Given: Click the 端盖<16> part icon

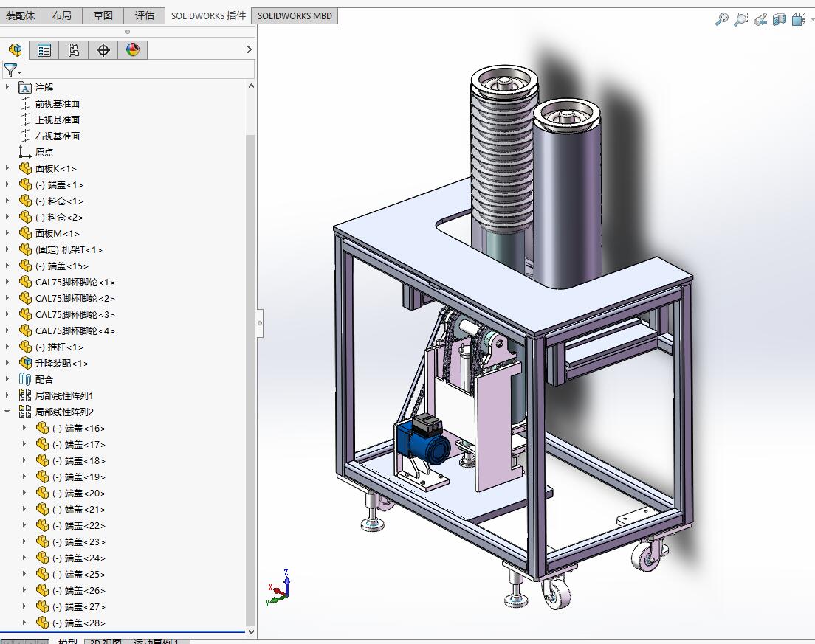Looking at the screenshot, I should (x=43, y=428).
